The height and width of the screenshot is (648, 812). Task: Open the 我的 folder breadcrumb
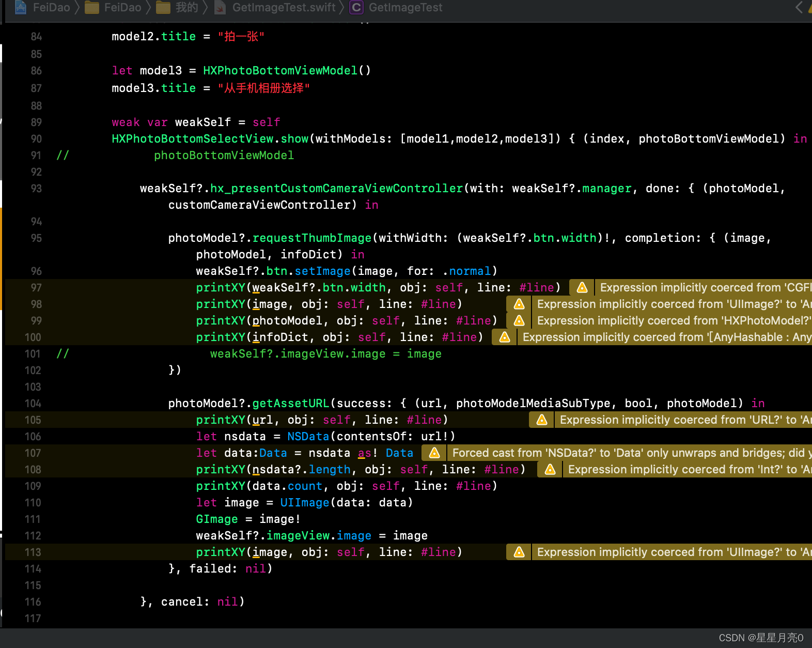pyautogui.click(x=177, y=7)
